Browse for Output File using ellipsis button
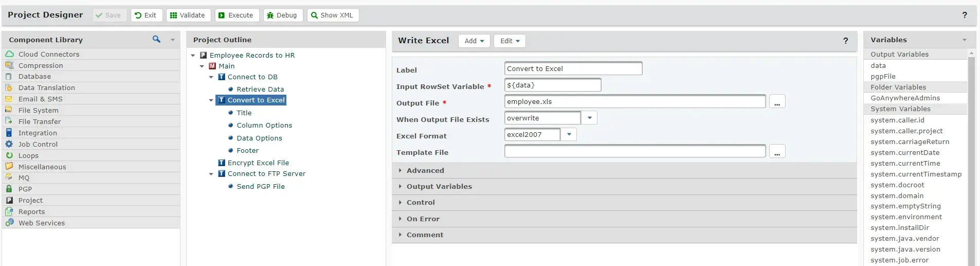The height and width of the screenshot is (266, 980). tap(777, 102)
